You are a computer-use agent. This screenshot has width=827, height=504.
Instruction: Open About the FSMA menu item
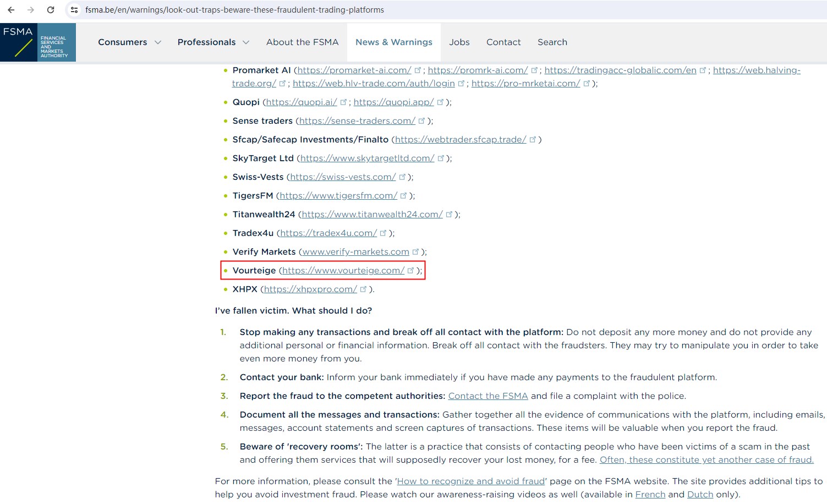[x=302, y=42]
